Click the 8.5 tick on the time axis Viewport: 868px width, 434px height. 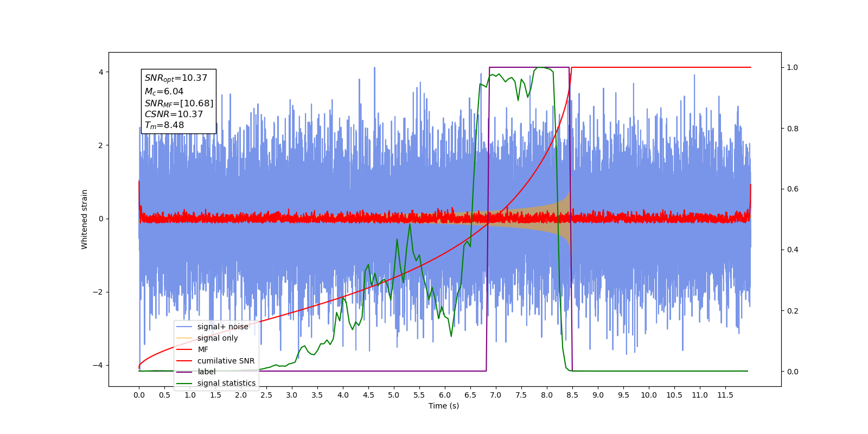[x=572, y=395]
